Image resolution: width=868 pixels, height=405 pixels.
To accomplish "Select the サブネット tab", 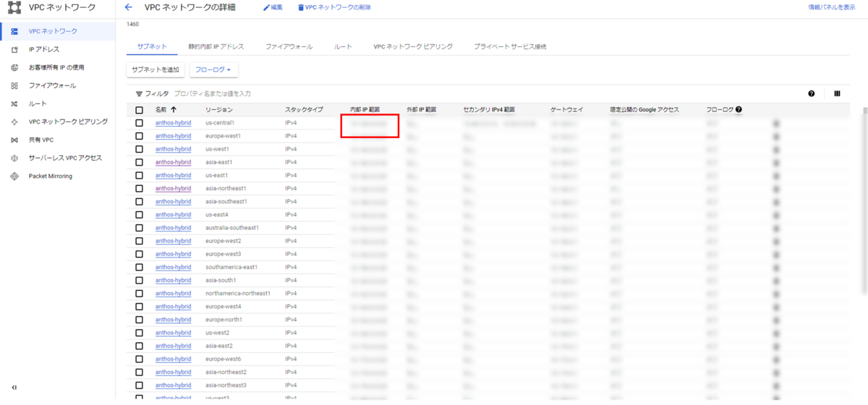I will 152,46.
